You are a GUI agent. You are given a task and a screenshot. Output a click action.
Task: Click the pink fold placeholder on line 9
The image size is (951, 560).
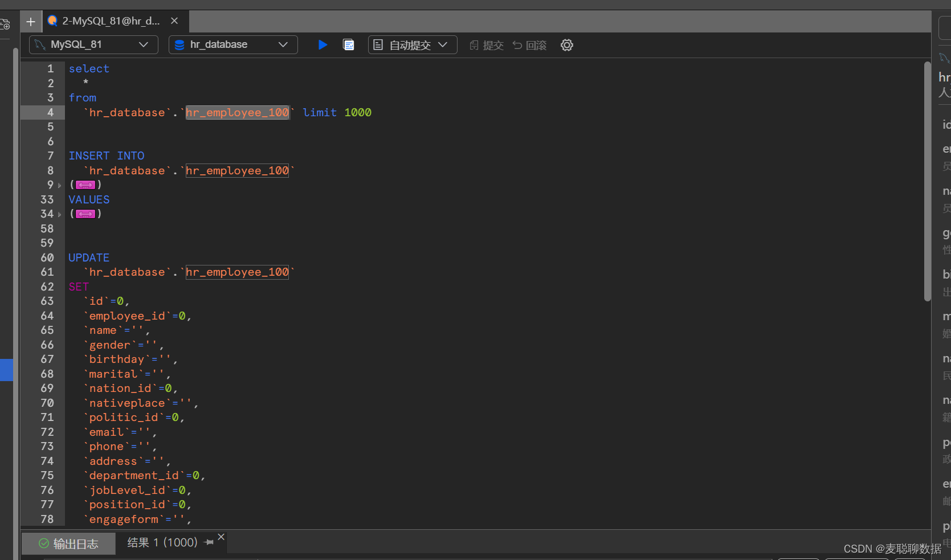[x=85, y=185]
